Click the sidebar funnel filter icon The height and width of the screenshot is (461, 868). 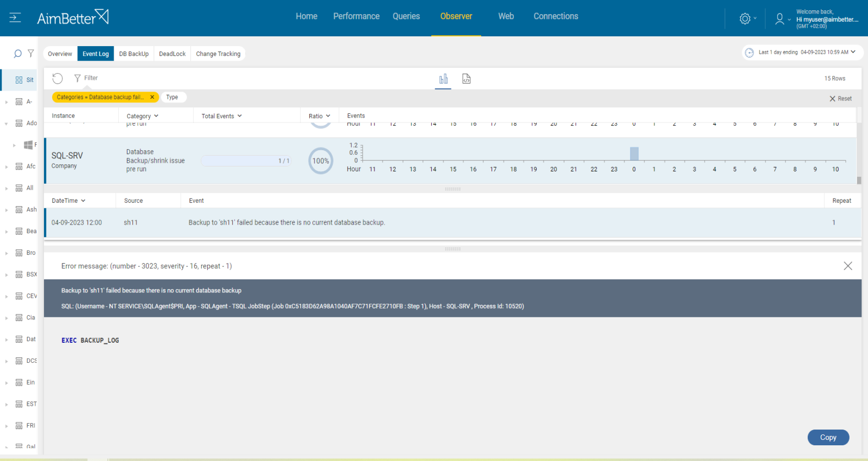pyautogui.click(x=31, y=53)
